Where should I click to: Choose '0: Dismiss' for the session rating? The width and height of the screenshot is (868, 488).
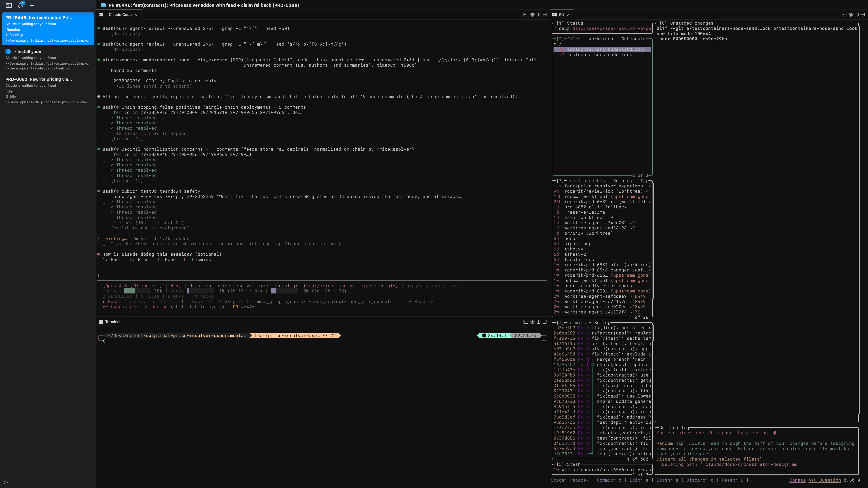(x=198, y=260)
